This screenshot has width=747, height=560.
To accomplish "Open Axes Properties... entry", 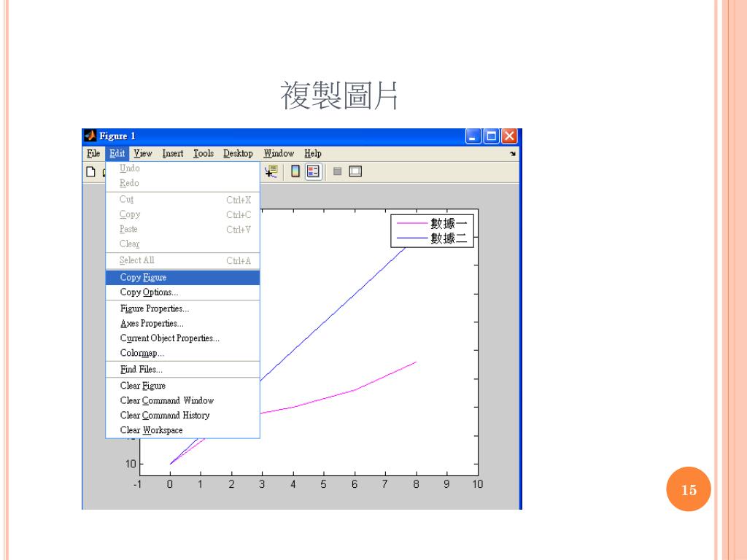I will (183, 323).
